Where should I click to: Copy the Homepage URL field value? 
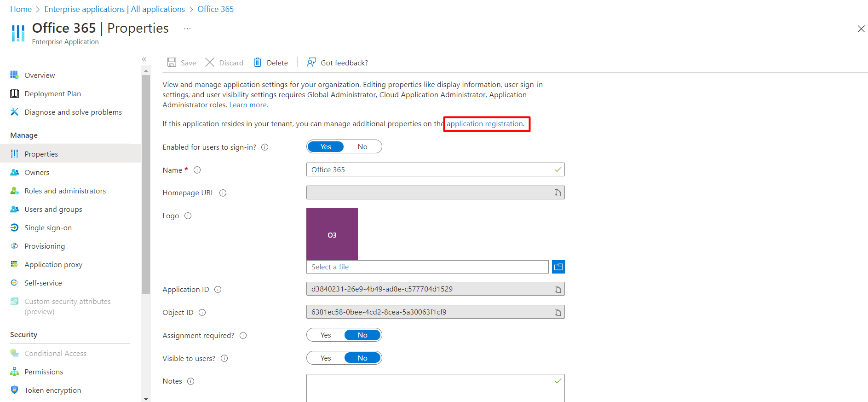pyautogui.click(x=558, y=192)
